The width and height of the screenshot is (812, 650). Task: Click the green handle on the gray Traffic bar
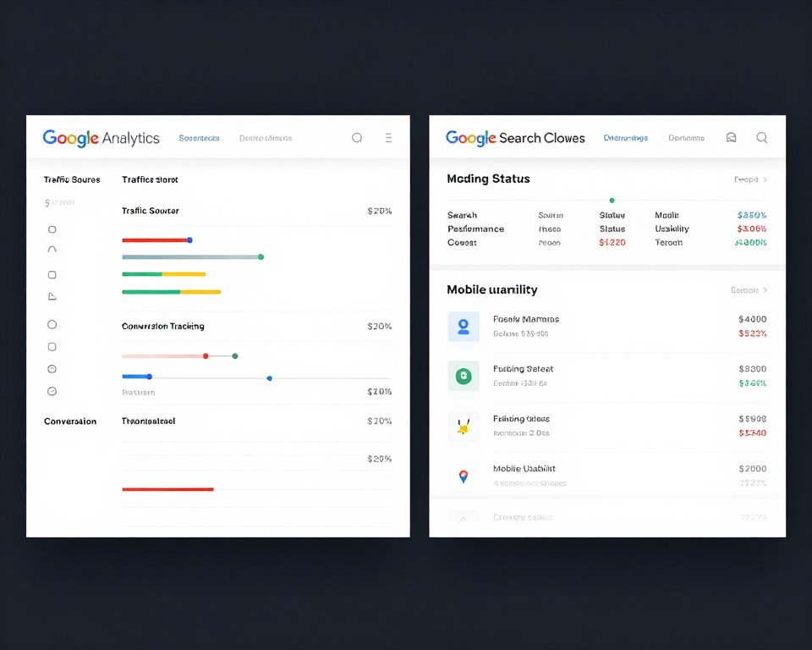click(x=261, y=257)
